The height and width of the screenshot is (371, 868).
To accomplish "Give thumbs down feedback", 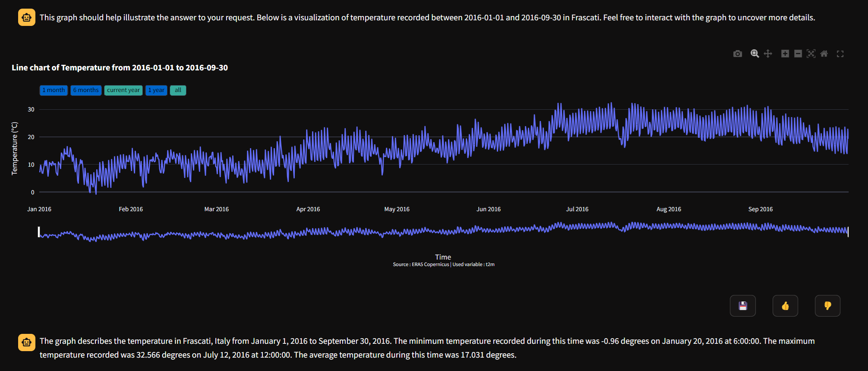I will (827, 306).
